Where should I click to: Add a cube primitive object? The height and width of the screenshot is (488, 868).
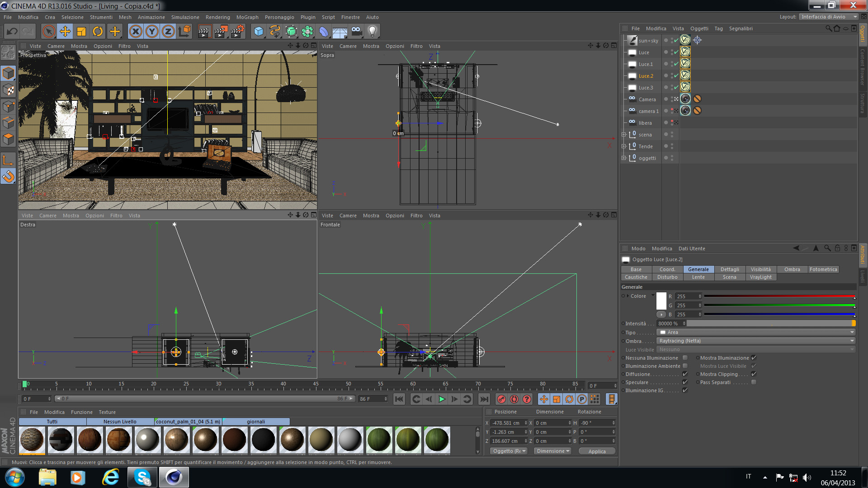259,31
